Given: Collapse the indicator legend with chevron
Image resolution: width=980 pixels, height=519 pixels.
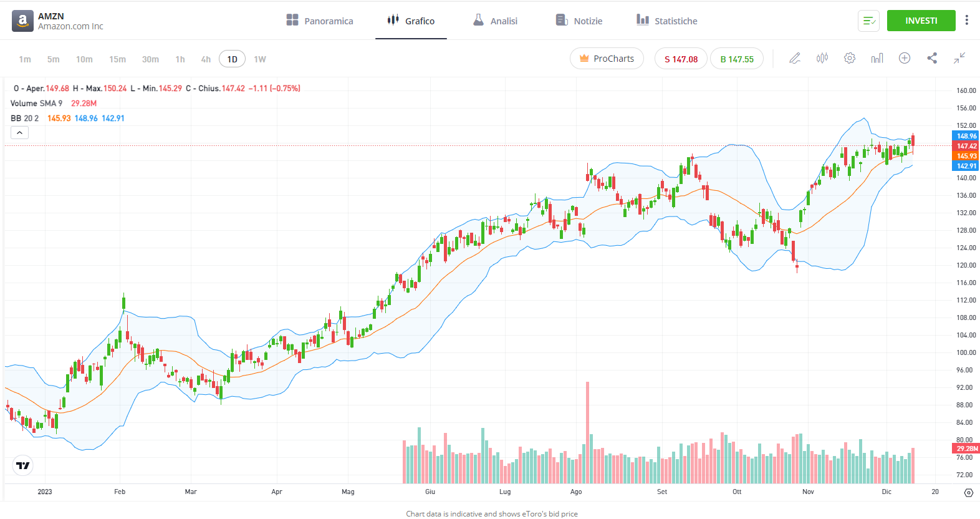Looking at the screenshot, I should click(19, 133).
